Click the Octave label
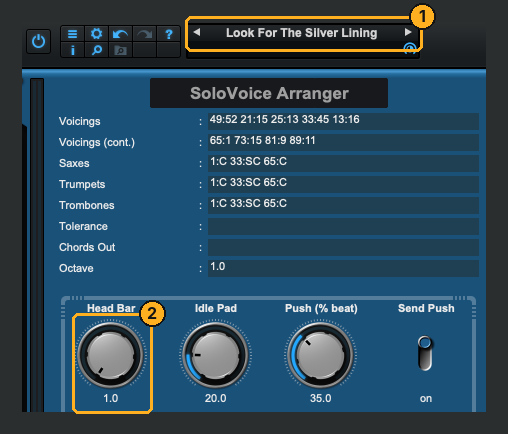 76,268
